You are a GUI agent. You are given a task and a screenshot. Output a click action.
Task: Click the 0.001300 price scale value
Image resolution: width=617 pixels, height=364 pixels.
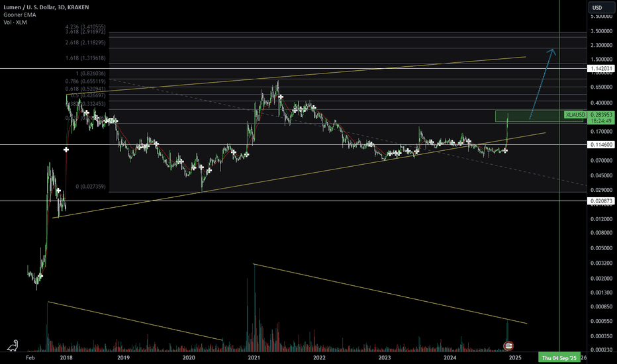(x=601, y=293)
